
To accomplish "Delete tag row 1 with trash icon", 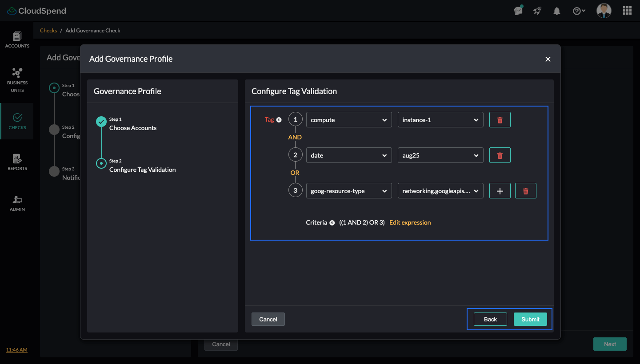I will coord(500,120).
